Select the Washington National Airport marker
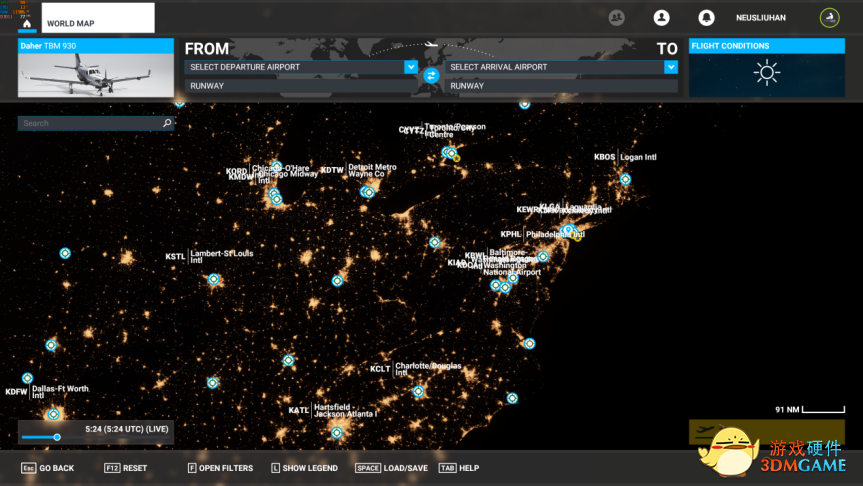Image resolution: width=863 pixels, height=486 pixels. coord(505,287)
